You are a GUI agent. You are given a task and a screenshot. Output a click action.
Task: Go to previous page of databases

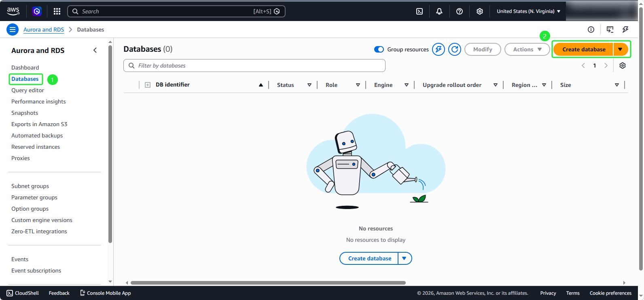(583, 65)
